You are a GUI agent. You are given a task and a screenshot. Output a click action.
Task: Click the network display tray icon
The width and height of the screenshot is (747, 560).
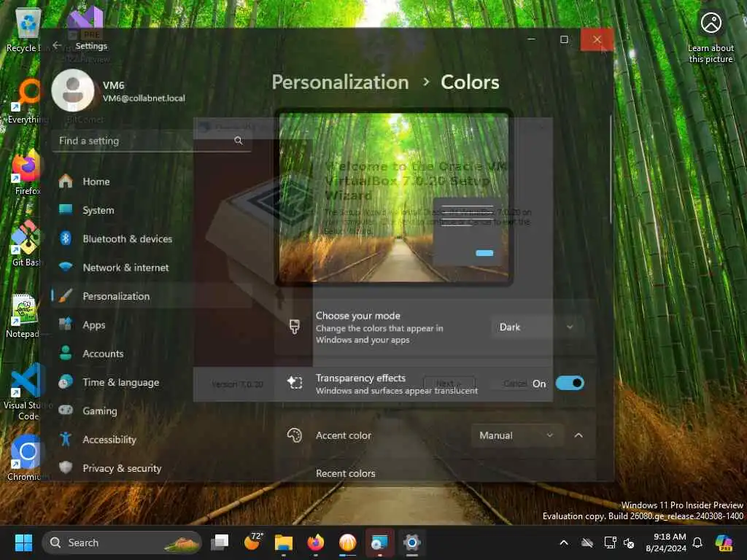click(x=610, y=542)
